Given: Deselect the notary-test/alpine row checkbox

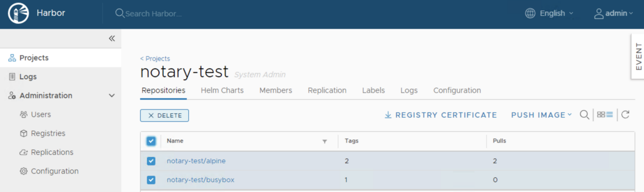Looking at the screenshot, I should pos(151,161).
